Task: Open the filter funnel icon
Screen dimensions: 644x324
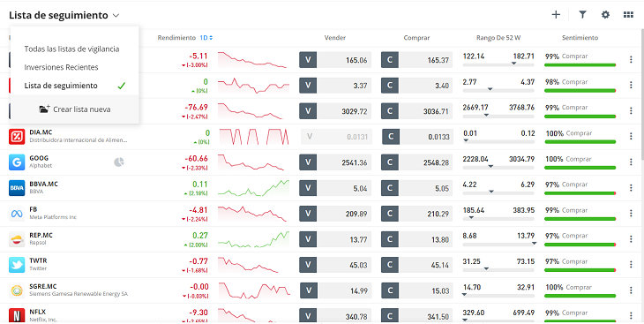Action: [582, 15]
